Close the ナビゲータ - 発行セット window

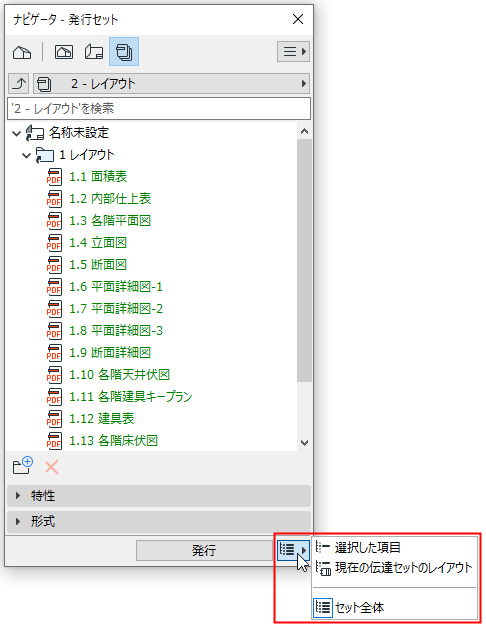298,19
